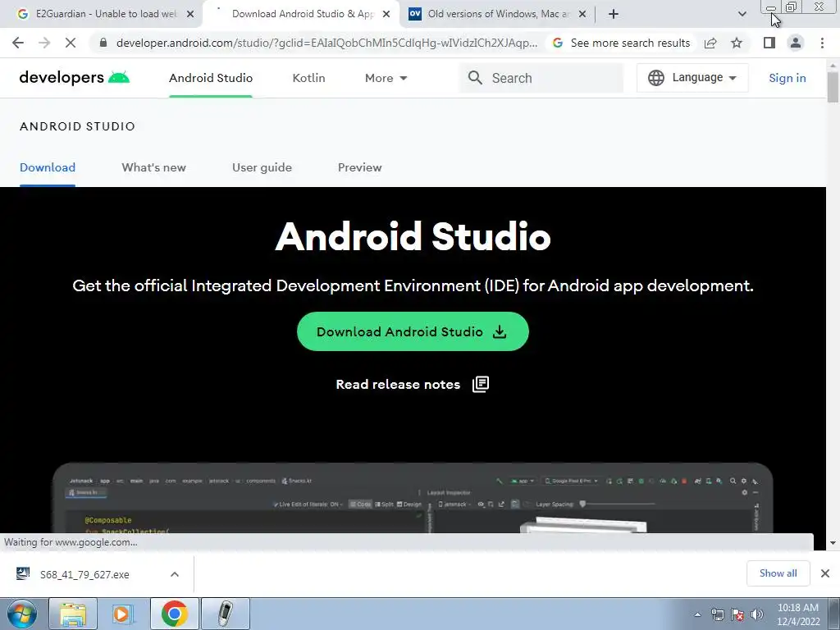Open downloaded file S68_41_79_627.exe
Screen dimensions: 840x630
pos(84,574)
